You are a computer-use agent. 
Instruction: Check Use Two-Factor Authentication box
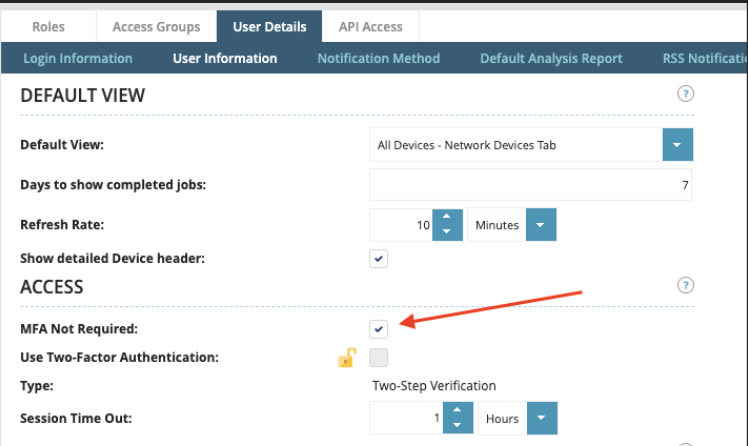pyautogui.click(x=379, y=357)
